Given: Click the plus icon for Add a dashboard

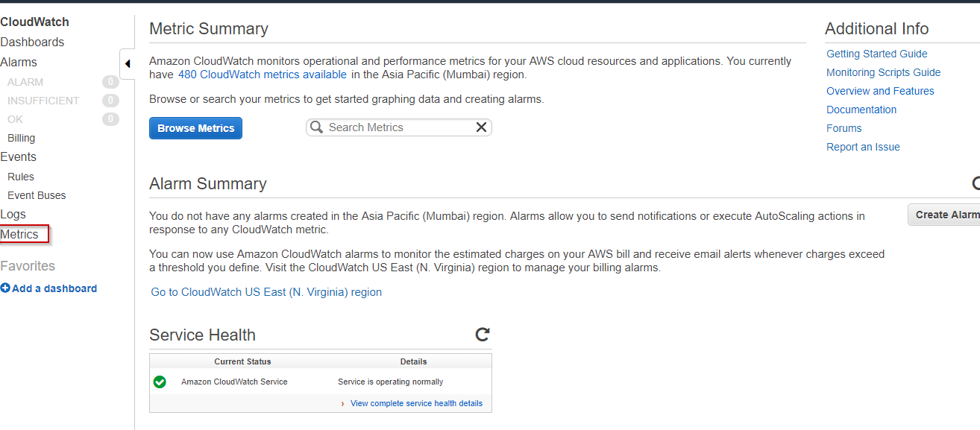Looking at the screenshot, I should [x=5, y=288].
